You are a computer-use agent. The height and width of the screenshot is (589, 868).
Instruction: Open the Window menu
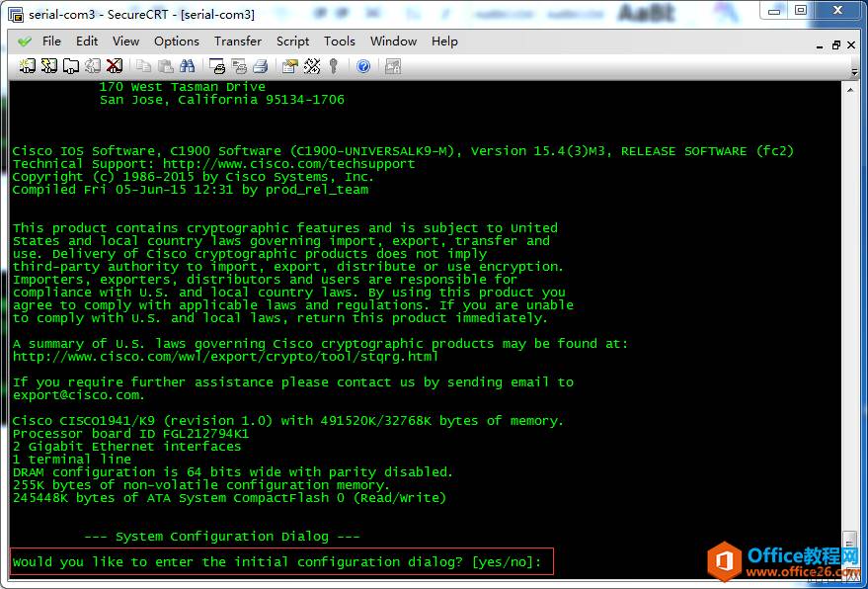click(394, 41)
